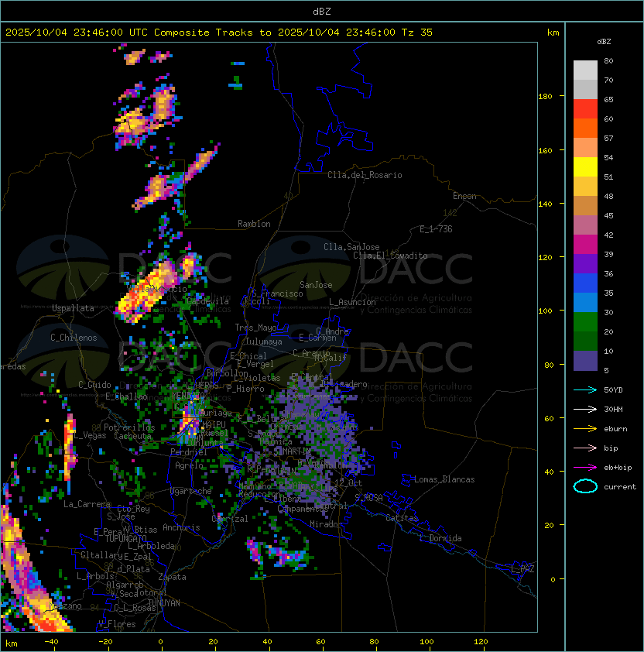Pick the magenta swatch in the dBZ scale
This screenshot has height=652, width=644.
[x=585, y=245]
